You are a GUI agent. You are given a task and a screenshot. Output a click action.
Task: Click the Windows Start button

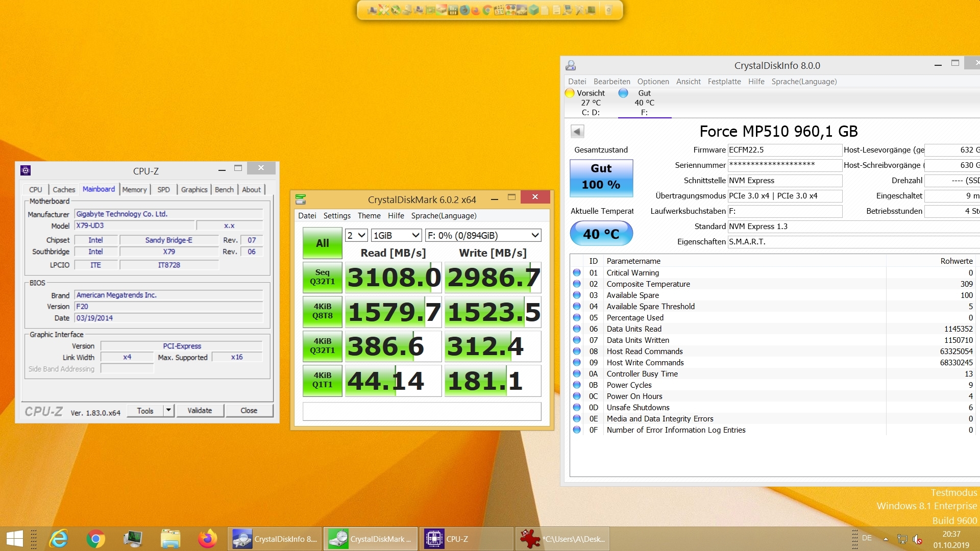pyautogui.click(x=15, y=539)
